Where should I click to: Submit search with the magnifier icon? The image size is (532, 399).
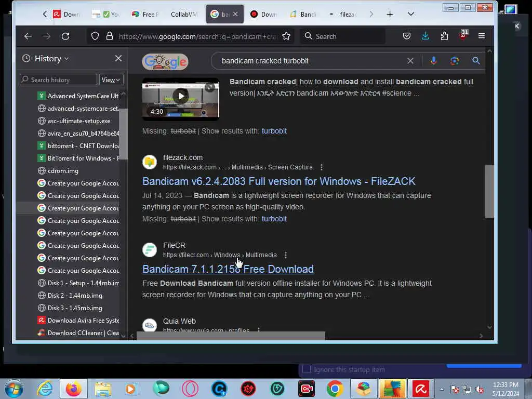click(x=476, y=61)
